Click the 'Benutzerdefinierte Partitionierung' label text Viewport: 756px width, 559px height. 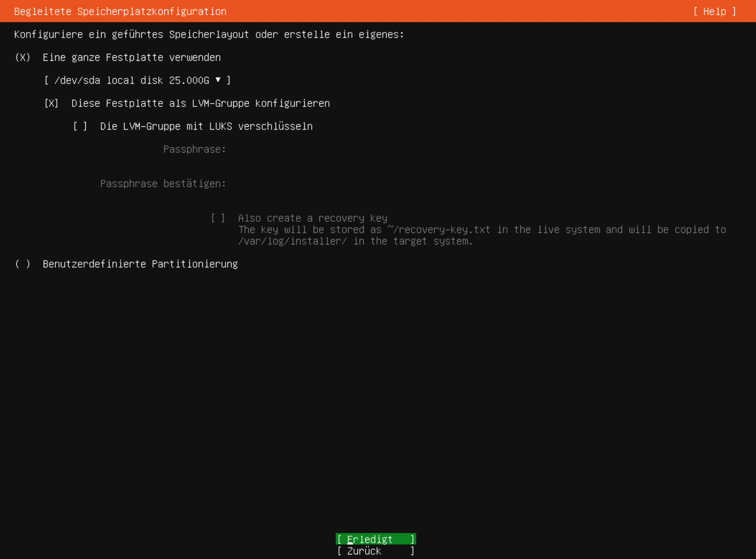140,264
